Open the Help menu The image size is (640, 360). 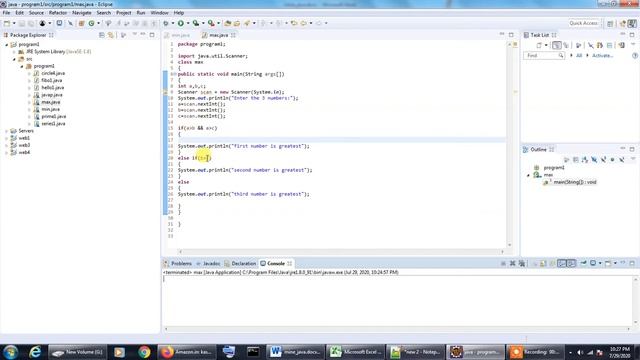pos(178,13)
